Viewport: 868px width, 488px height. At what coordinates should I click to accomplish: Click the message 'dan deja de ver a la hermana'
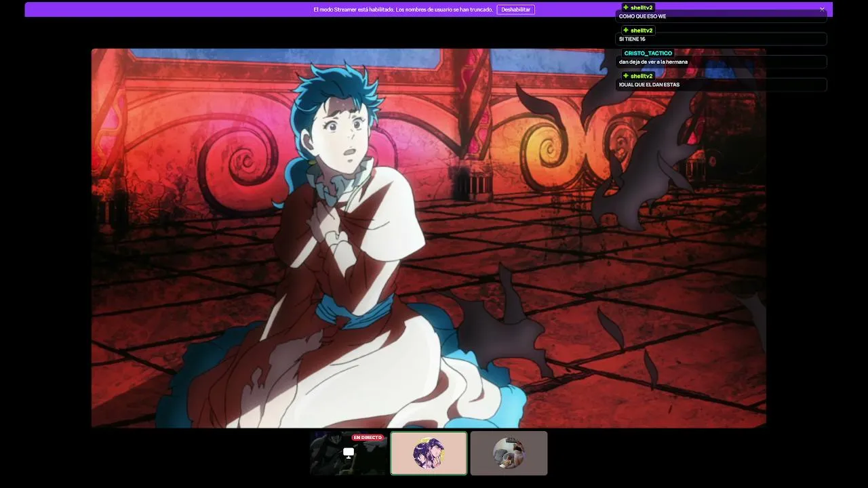coord(653,62)
